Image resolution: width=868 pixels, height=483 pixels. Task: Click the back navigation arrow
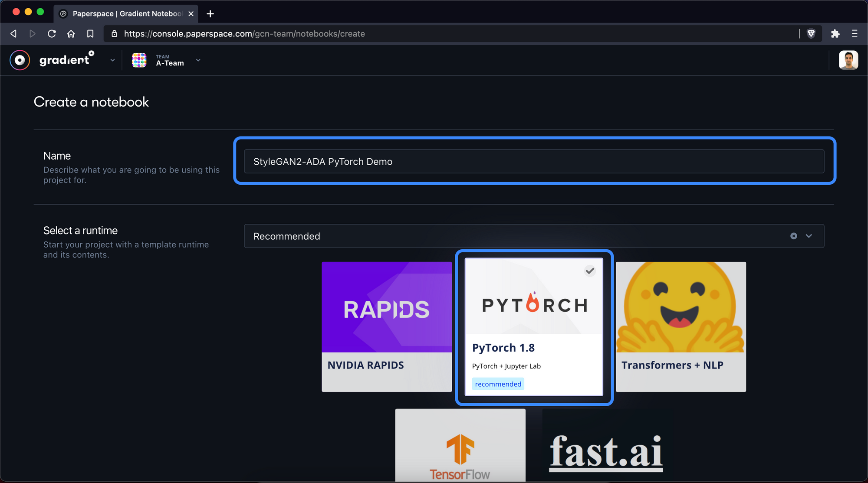coord(13,34)
